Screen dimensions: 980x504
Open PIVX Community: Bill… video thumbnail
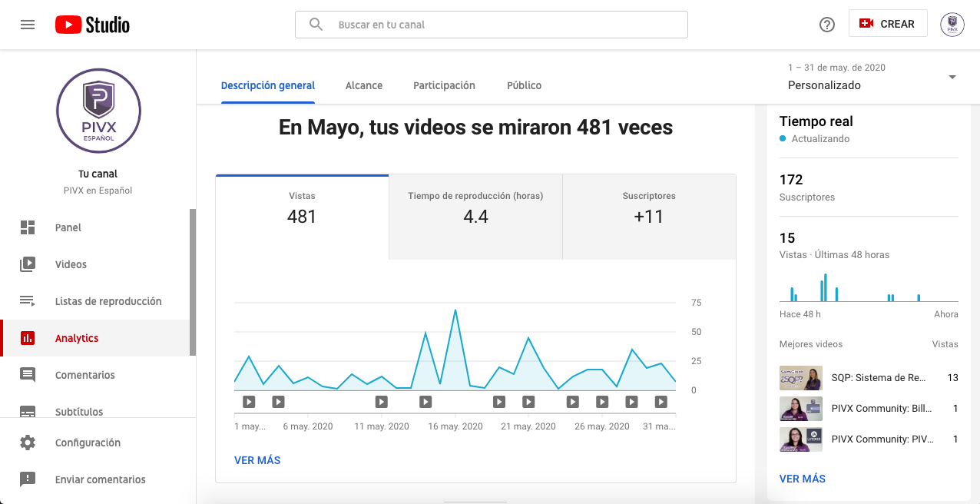click(801, 409)
